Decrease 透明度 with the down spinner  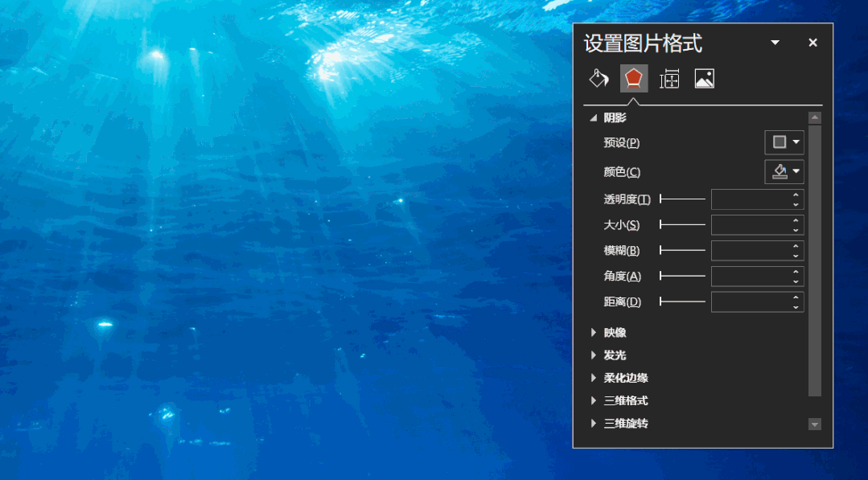pos(796,204)
